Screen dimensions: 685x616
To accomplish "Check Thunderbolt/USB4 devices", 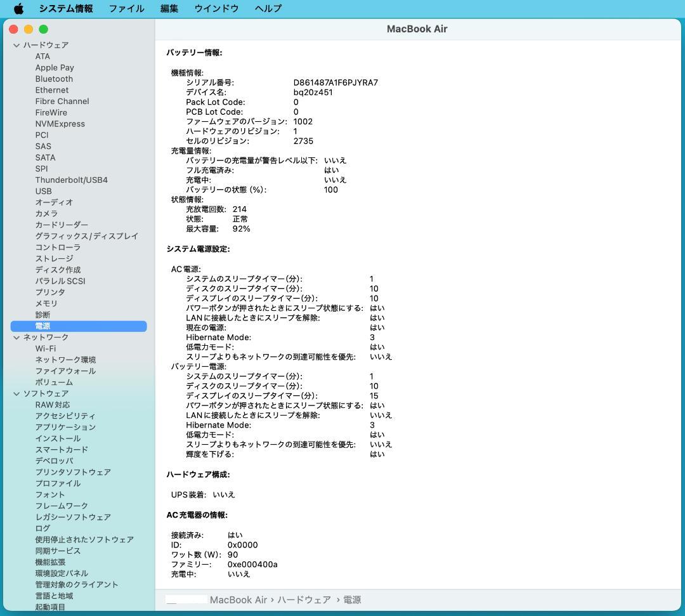I will point(72,180).
